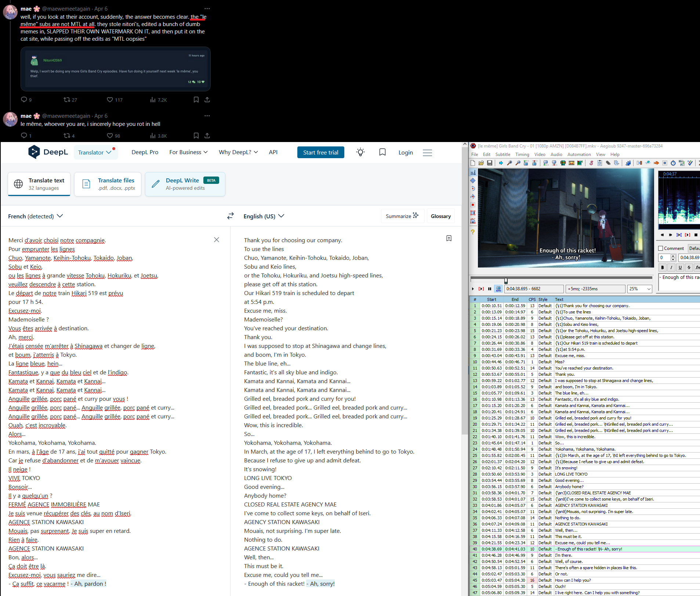Screen dimensions: 700x596
Task: Switch DeepL appearance with the lightbulb icon
Action: tap(360, 152)
